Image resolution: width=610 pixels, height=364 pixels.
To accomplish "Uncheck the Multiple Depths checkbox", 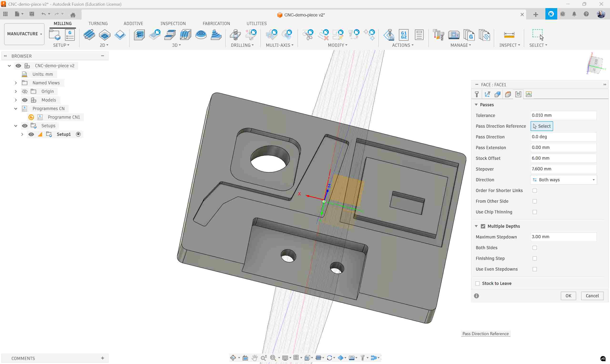I will click(483, 226).
